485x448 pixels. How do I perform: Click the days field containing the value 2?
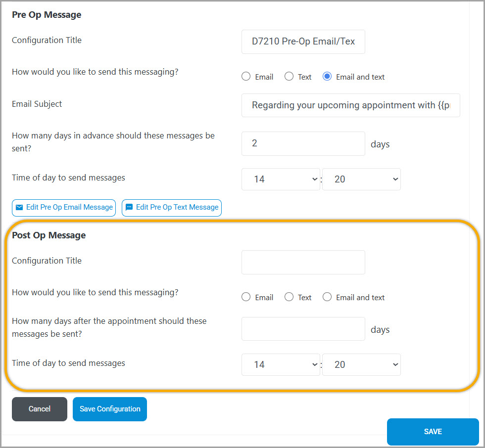[x=303, y=143]
